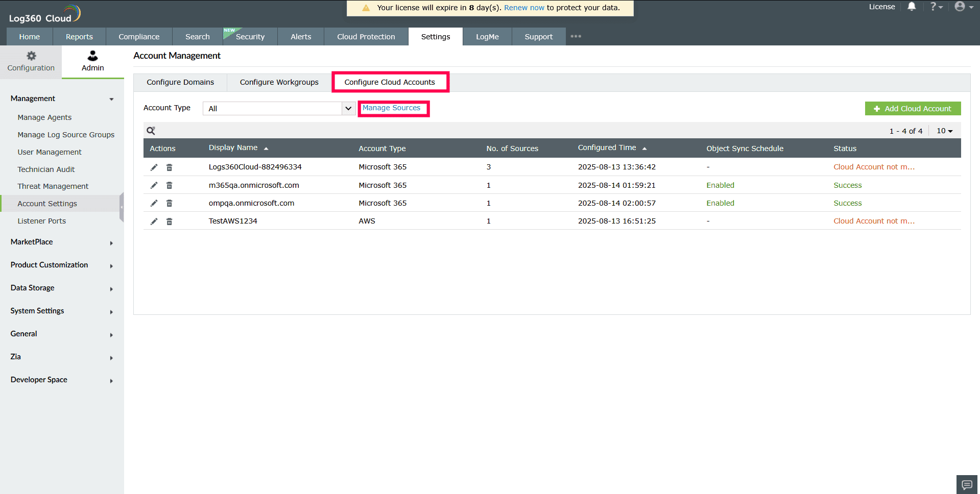The width and height of the screenshot is (980, 494).
Task: Open the help question mark menu
Action: (x=936, y=7)
